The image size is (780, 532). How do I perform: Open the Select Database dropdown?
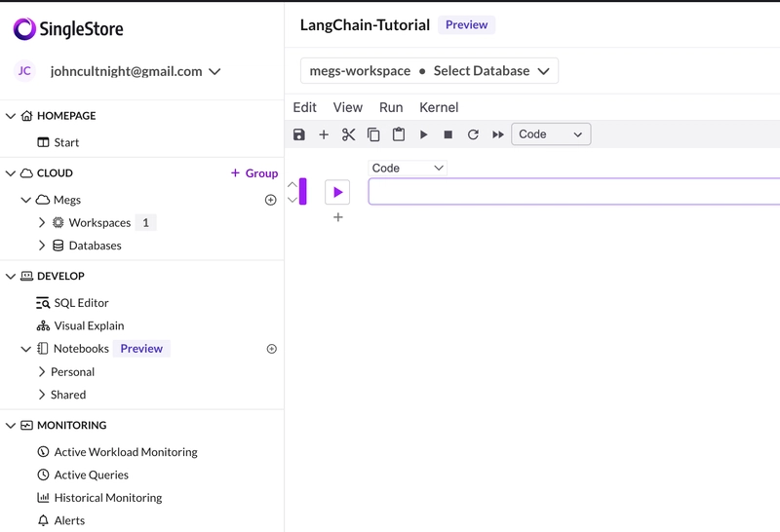pos(429,70)
